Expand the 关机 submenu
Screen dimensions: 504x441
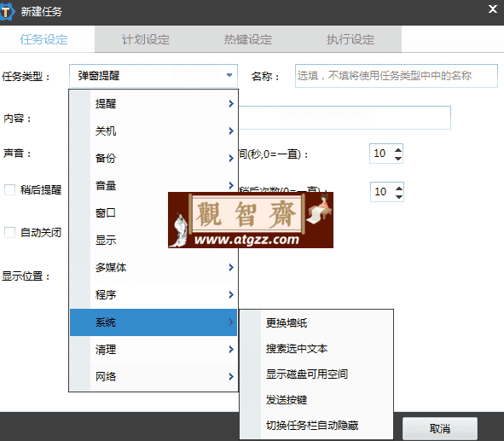tap(154, 131)
